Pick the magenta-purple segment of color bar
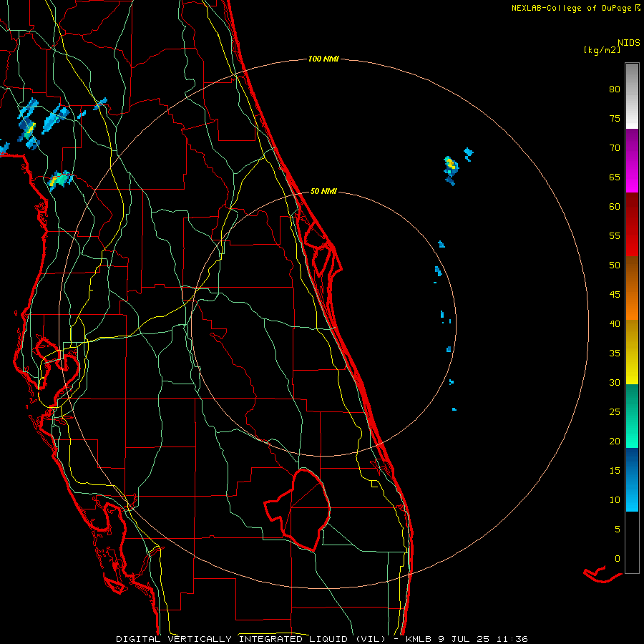644x644 pixels. pos(632,160)
